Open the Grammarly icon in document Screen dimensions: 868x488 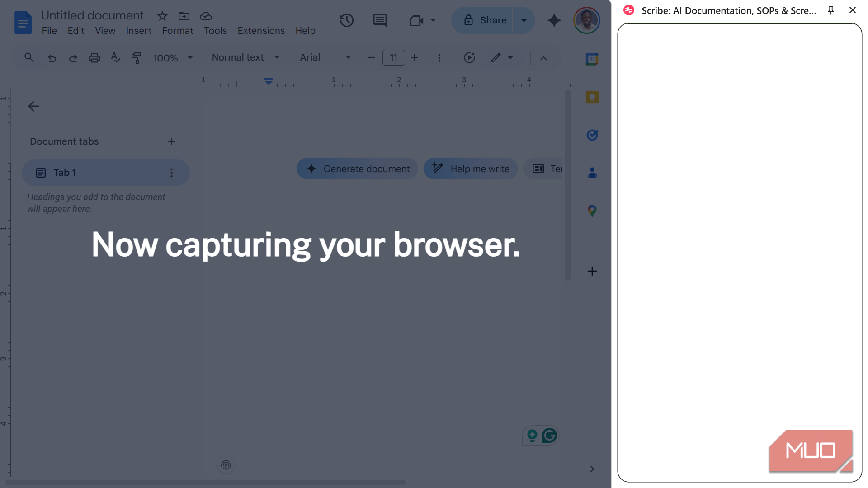(x=549, y=436)
